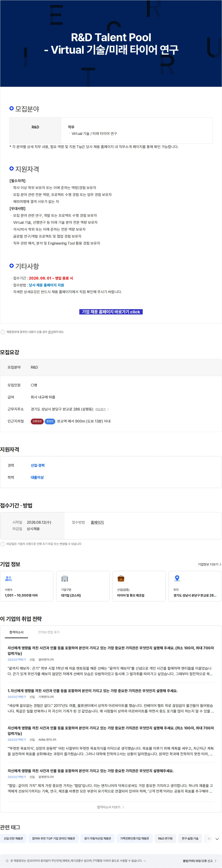
Task: Click the 산업(업종) briefcase icon
Action: 121,579
